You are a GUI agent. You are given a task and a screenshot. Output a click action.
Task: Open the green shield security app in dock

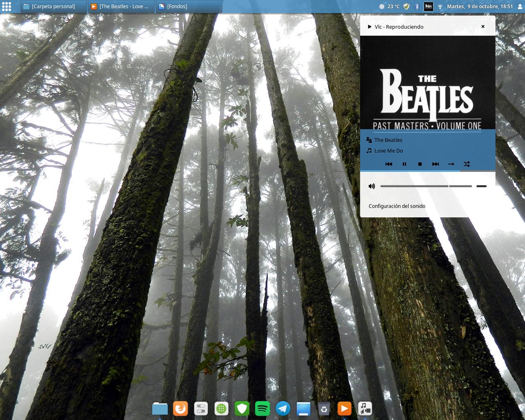click(242, 409)
